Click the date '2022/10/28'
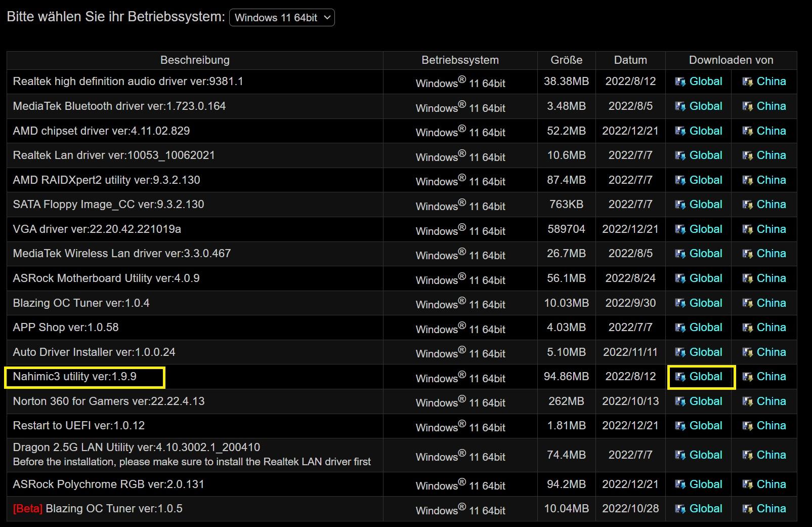The height and width of the screenshot is (527, 812). (x=630, y=509)
